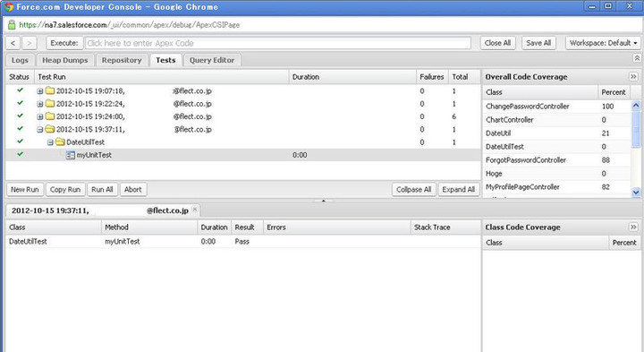Click the Abort button
Viewport: 644px width, 352px height.
pyautogui.click(x=133, y=190)
